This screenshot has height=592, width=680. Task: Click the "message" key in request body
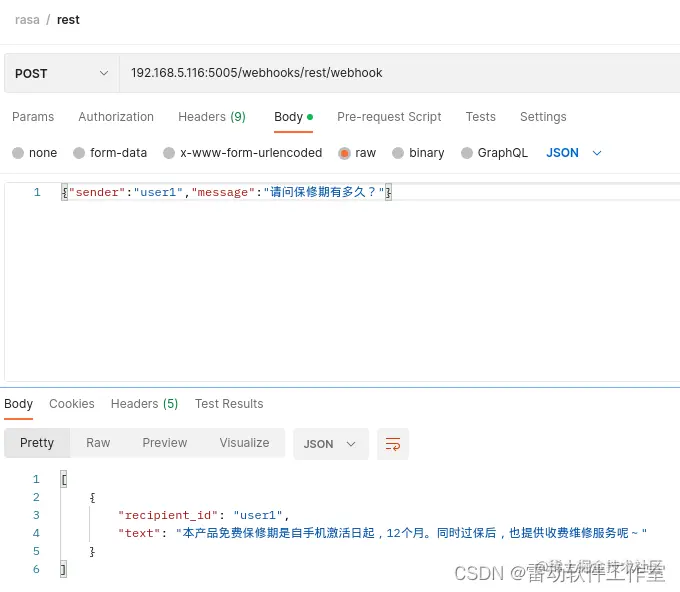pos(223,192)
